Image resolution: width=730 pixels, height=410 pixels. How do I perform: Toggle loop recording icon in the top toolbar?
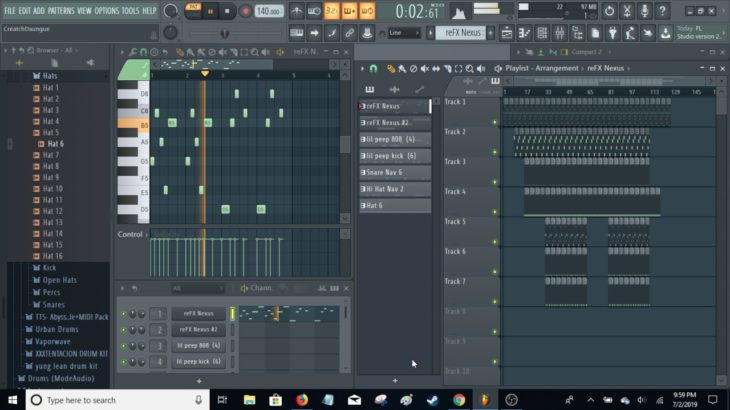(367, 11)
